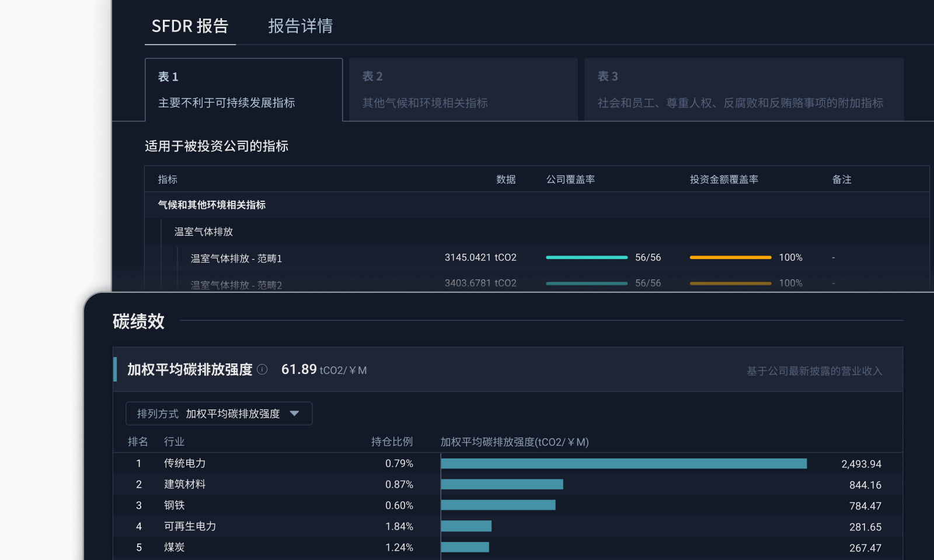Image resolution: width=934 pixels, height=560 pixels.
Task: Click the 3403.6781 tCO2 value
Action: [x=480, y=283]
